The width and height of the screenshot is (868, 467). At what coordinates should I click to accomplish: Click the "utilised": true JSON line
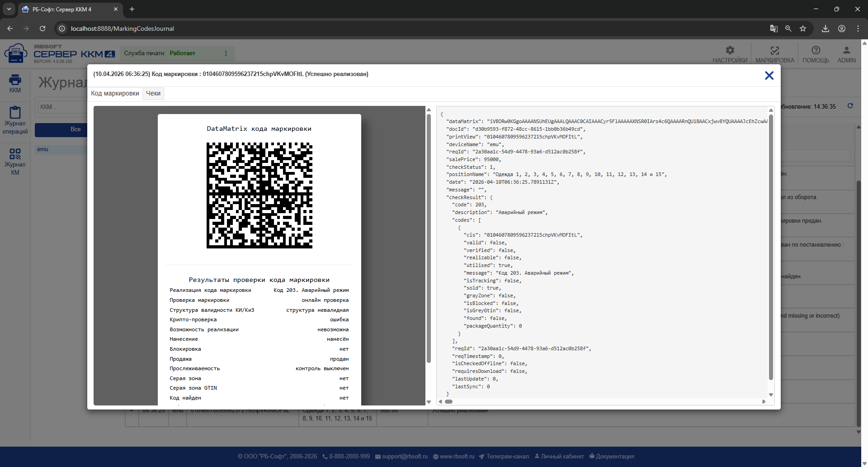pos(488,265)
